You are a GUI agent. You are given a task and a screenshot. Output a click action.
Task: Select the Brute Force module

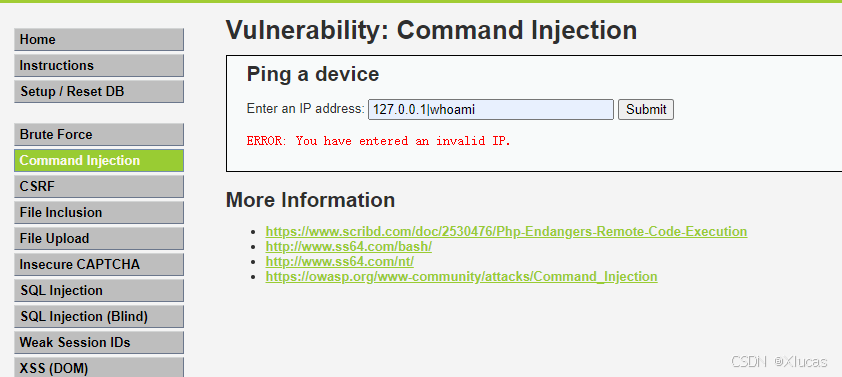tap(99, 134)
